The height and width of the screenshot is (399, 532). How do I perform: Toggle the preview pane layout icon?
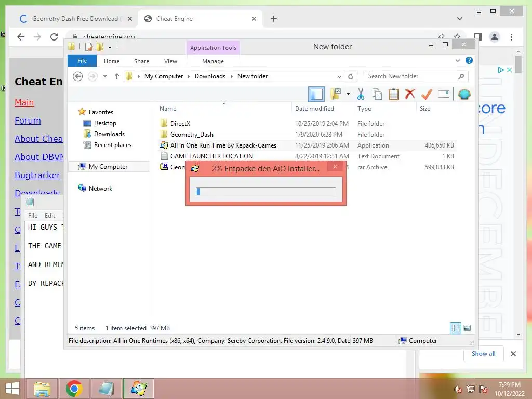click(x=316, y=94)
